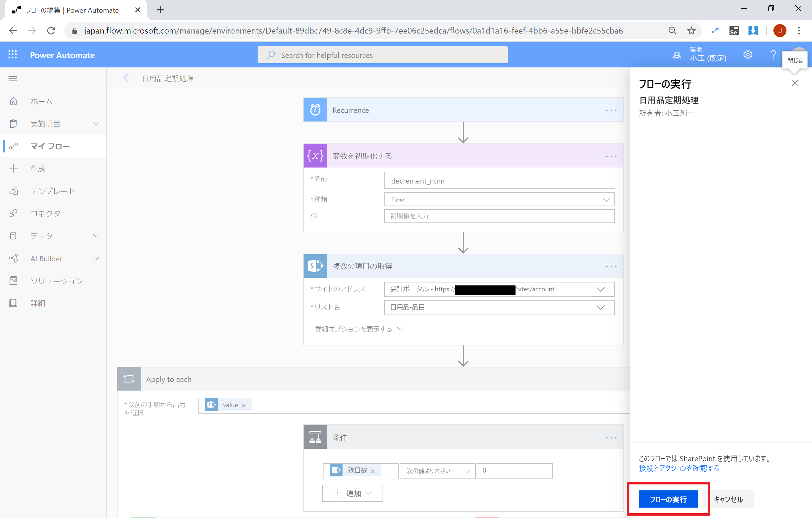Go to コネクタ in the sidebar

coord(45,213)
